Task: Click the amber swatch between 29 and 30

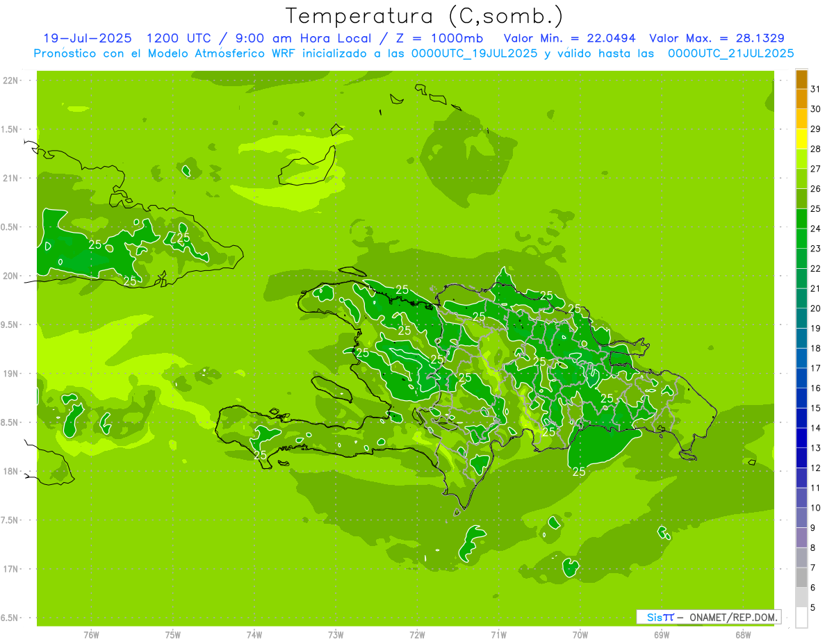Action: point(801,119)
